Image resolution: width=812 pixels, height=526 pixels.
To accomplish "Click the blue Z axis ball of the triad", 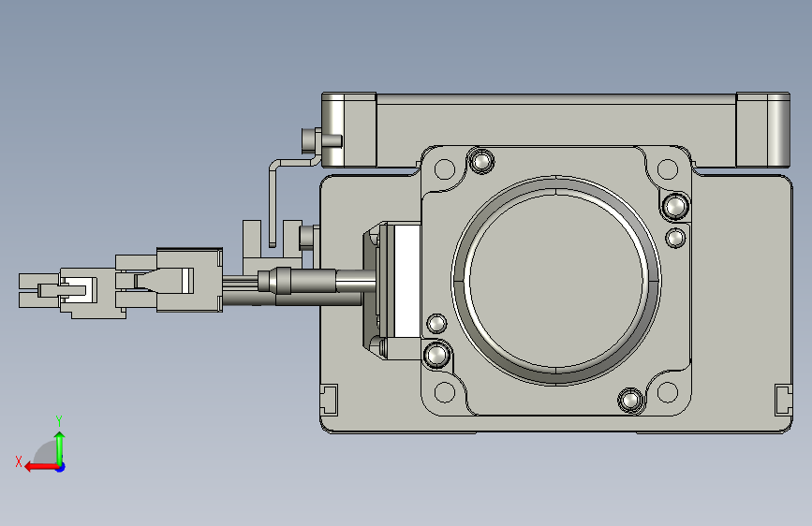I will [61, 467].
